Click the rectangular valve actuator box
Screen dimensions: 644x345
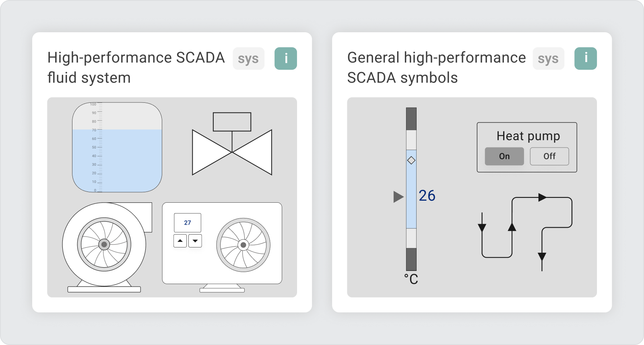coord(232,122)
